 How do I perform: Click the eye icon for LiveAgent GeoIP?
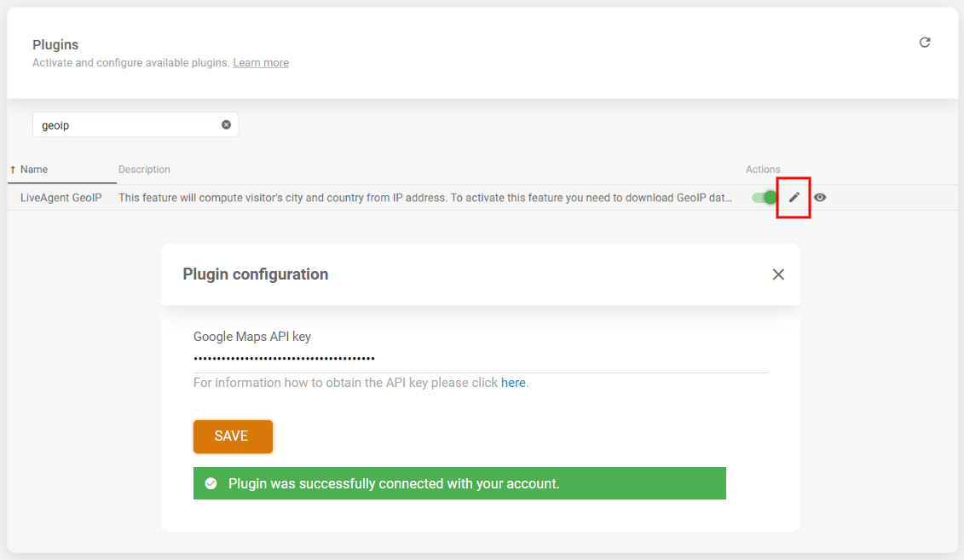[820, 198]
